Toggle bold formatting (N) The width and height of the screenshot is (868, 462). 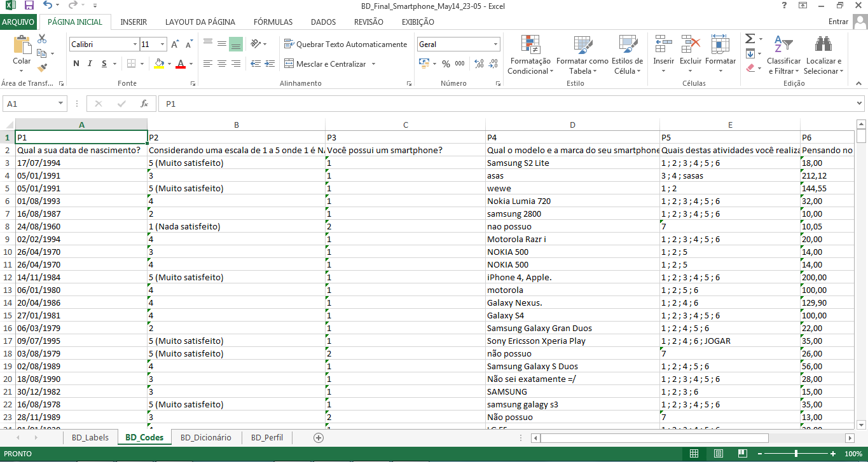pos(76,64)
